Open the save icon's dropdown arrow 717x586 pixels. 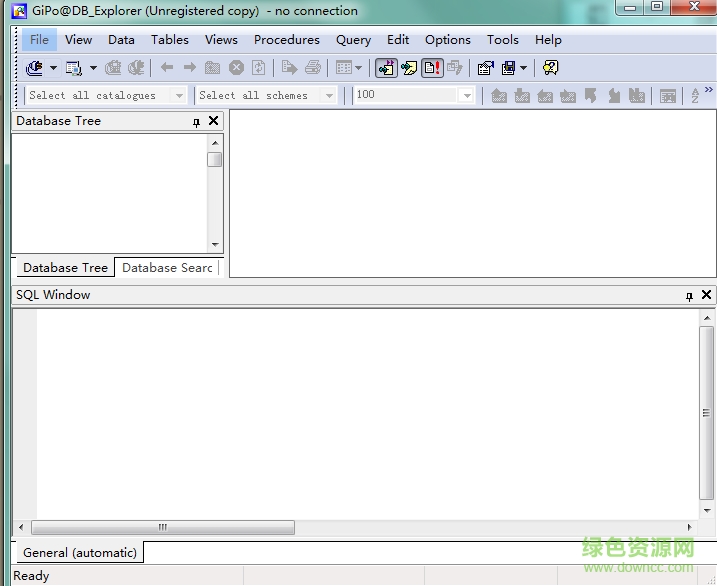pyautogui.click(x=524, y=68)
